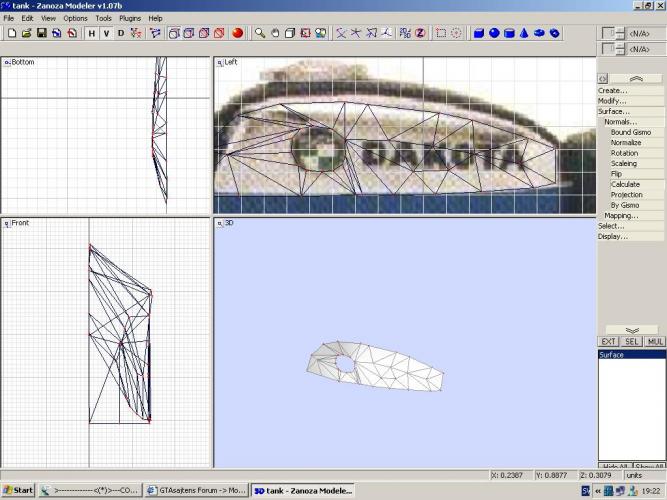Expand the Mapping... submenu
Image resolution: width=667 pixels, height=500 pixels.
[620, 215]
